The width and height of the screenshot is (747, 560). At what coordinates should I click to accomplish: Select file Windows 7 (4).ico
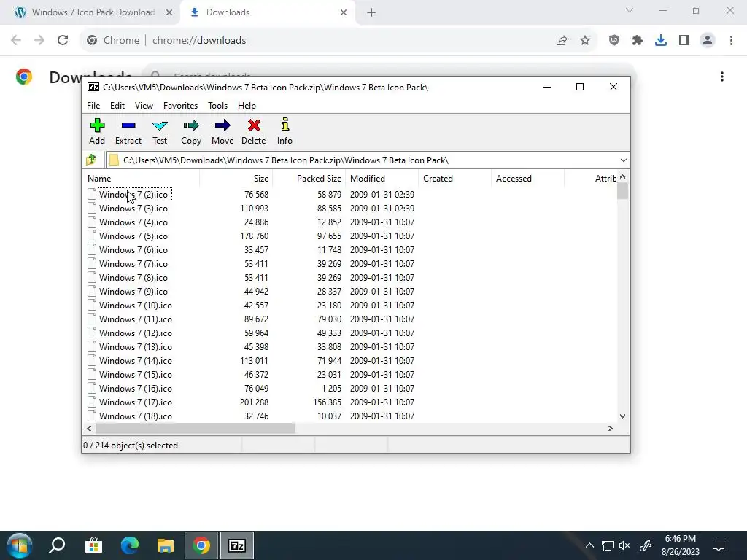(x=133, y=222)
